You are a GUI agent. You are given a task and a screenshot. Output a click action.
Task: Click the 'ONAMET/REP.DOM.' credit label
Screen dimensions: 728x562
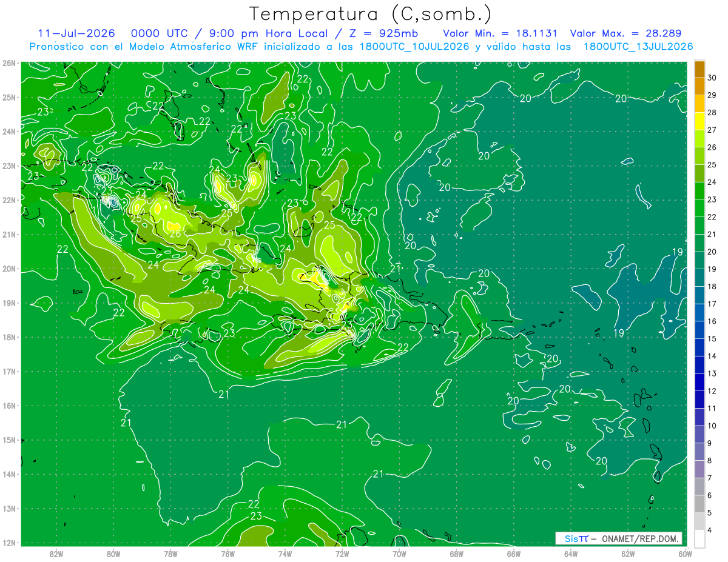pyautogui.click(x=640, y=538)
